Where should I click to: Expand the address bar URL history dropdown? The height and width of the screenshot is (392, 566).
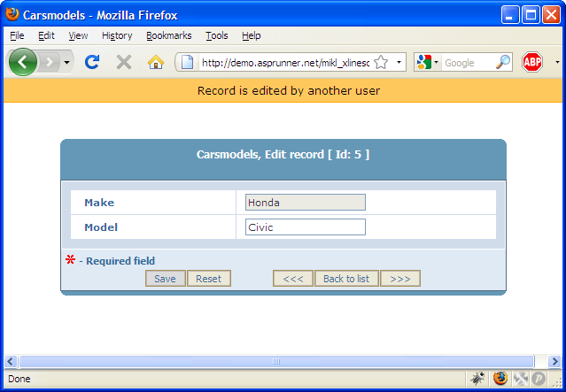coord(399,62)
